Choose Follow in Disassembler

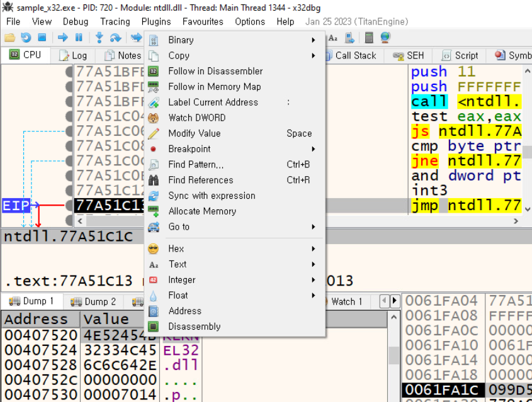click(236, 71)
